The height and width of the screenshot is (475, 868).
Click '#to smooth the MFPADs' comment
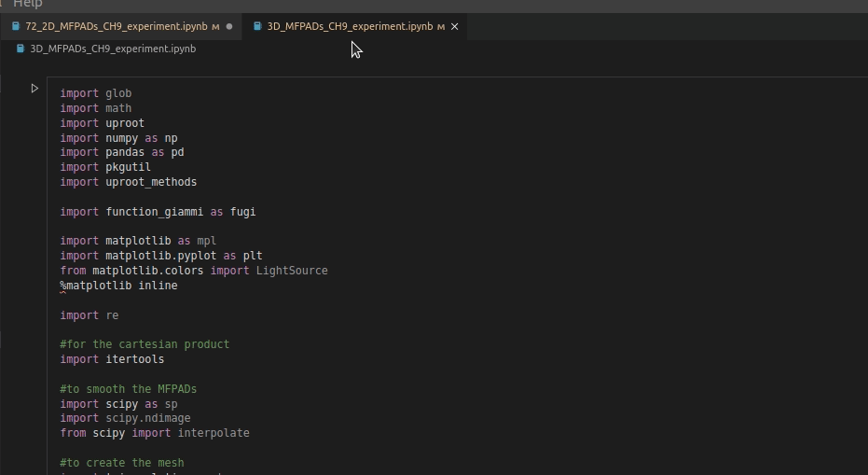tap(129, 389)
